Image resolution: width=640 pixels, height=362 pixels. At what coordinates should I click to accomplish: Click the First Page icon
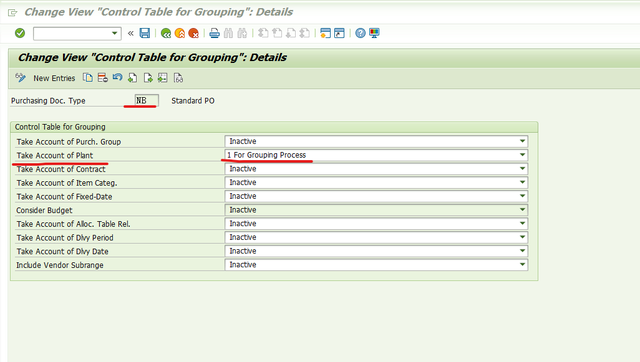[263, 33]
